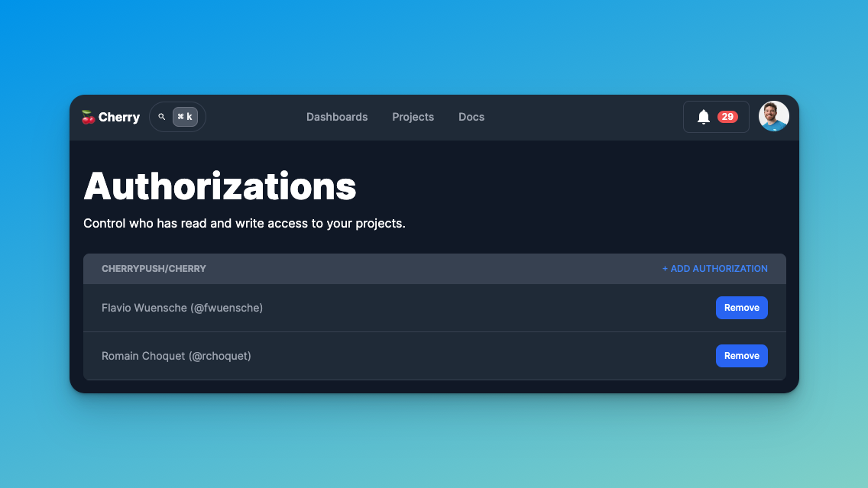Remove Romain Choquet's authorization
This screenshot has height=488, width=868.
[x=741, y=355]
